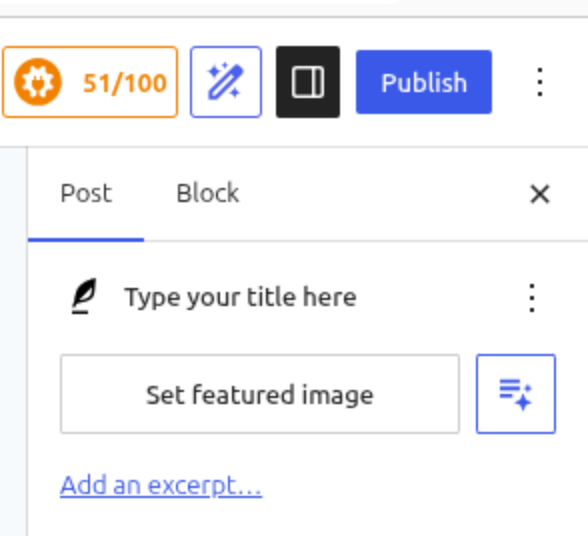Screen dimensions: 588x536
Task: Toggle the settings sidebar panel icon
Action: pos(308,82)
